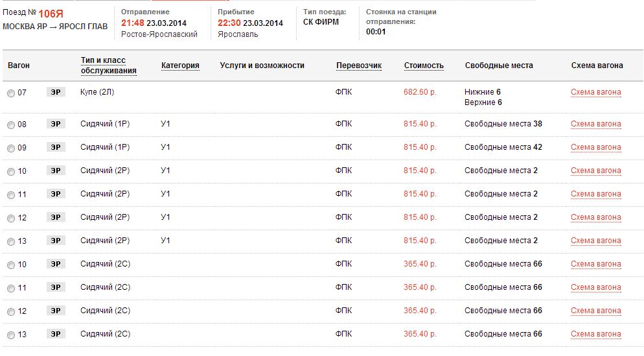Select wagon 12 radio priced 365.40 р.
This screenshot has height=356, width=644.
coord(11,311)
